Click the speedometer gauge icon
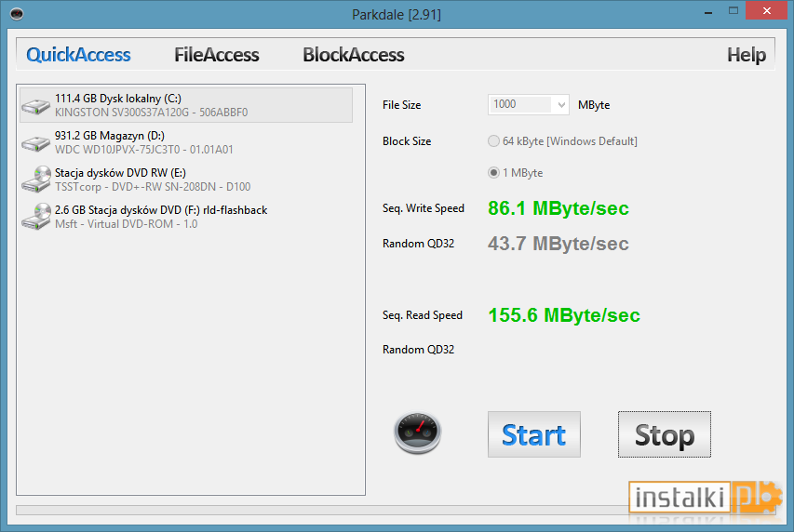The image size is (794, 532). pos(417,432)
